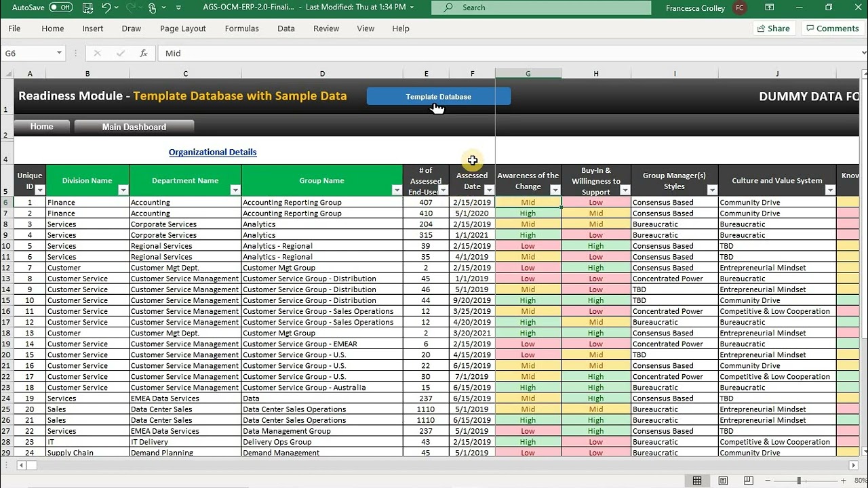
Task: Go to the View ribbon tab
Action: (x=366, y=28)
